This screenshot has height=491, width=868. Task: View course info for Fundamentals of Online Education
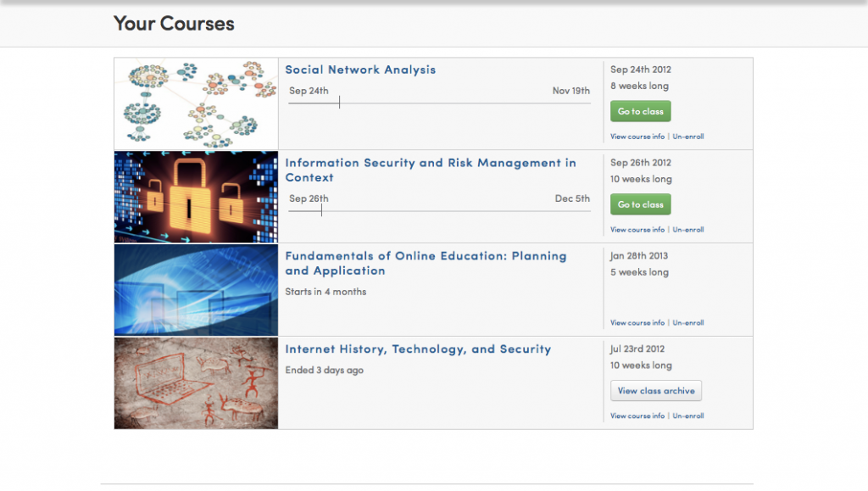(x=637, y=322)
